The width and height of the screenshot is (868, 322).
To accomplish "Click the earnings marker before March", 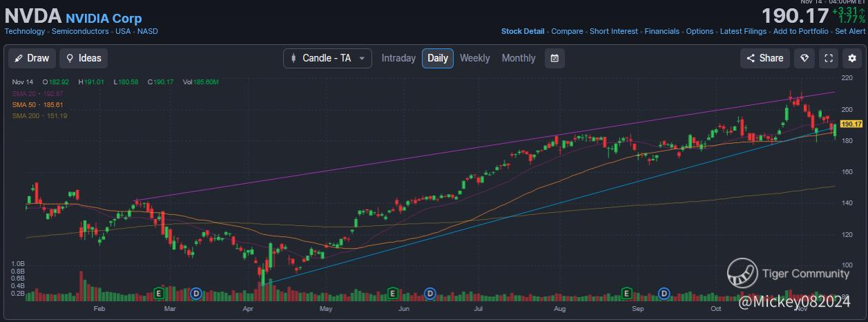I will tap(157, 294).
